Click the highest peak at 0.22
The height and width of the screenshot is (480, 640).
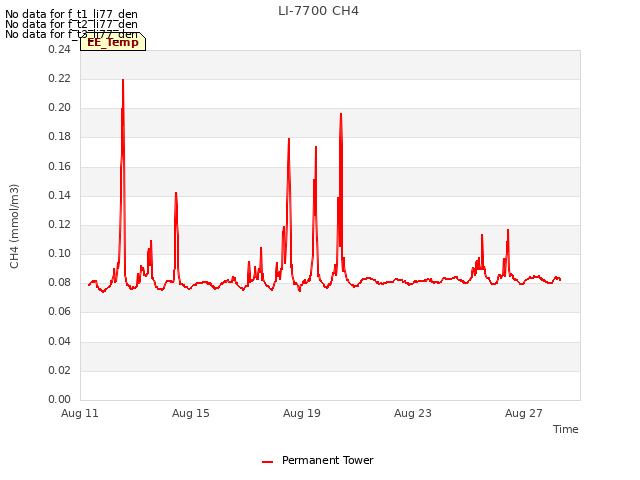tap(123, 80)
